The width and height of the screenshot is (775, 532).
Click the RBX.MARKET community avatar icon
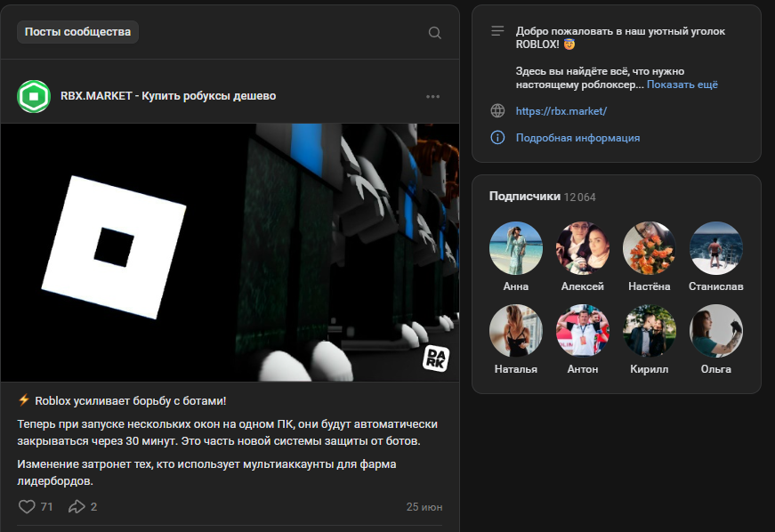click(34, 96)
